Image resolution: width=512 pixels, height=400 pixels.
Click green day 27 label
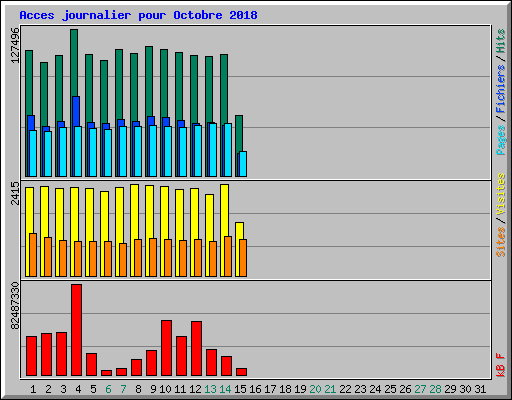(x=420, y=389)
